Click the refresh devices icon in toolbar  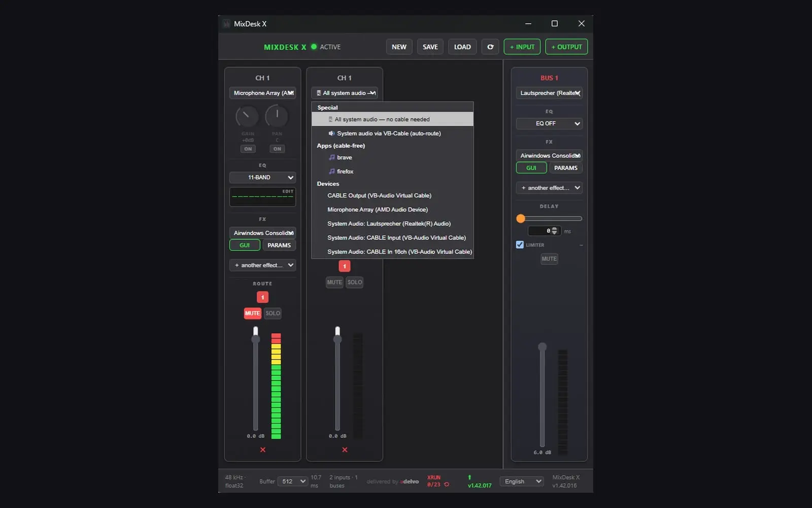pyautogui.click(x=490, y=47)
